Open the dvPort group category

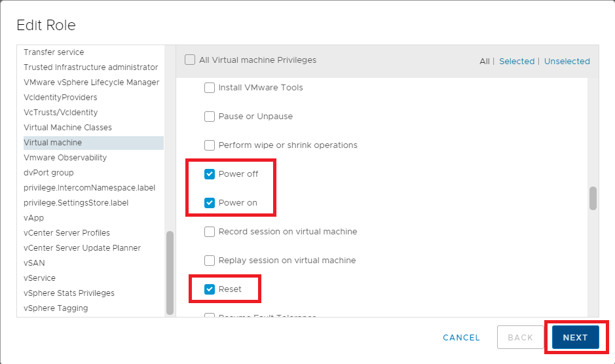(x=48, y=173)
